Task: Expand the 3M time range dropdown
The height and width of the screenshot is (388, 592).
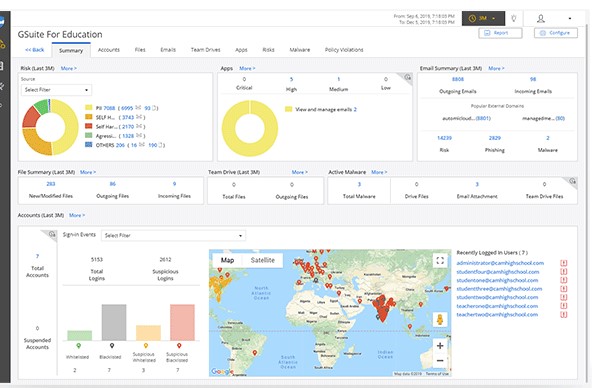Action: pyautogui.click(x=494, y=18)
